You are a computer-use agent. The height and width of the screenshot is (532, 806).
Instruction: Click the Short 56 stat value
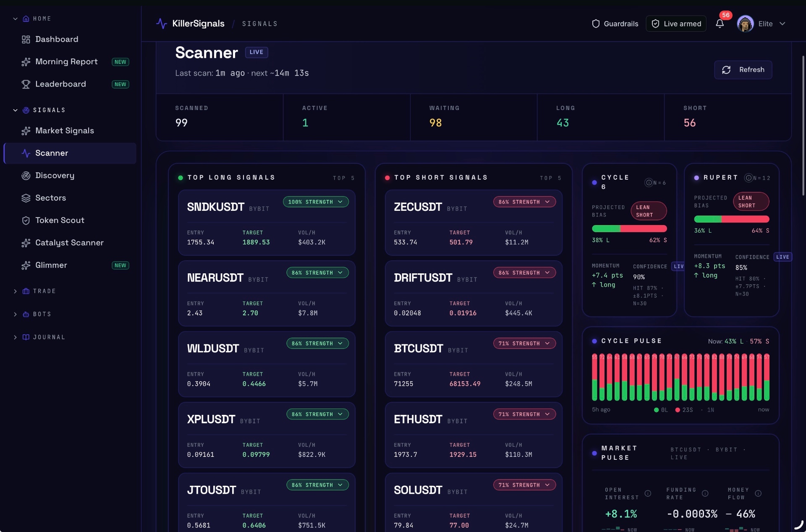tap(689, 123)
